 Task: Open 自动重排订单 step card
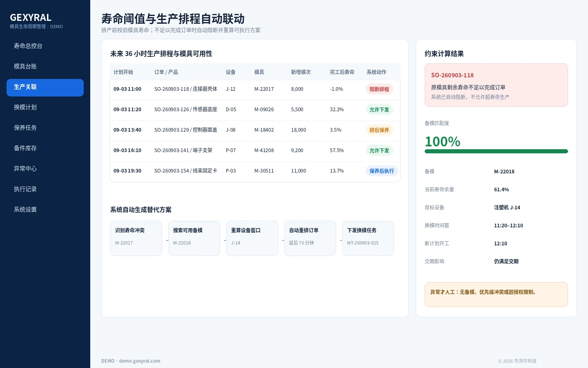coord(310,238)
